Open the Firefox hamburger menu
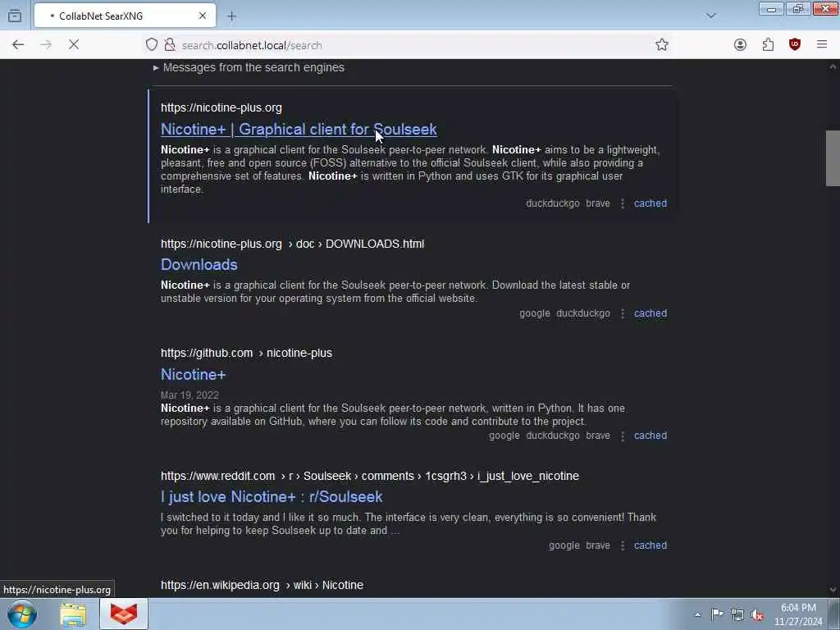This screenshot has width=840, height=630. [822, 45]
